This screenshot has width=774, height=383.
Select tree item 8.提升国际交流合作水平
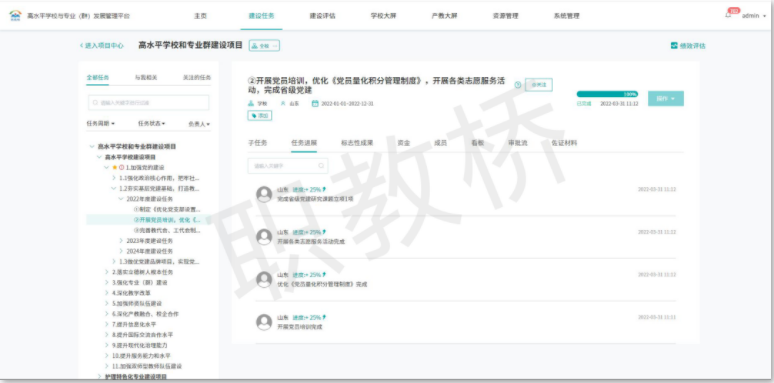click(142, 335)
